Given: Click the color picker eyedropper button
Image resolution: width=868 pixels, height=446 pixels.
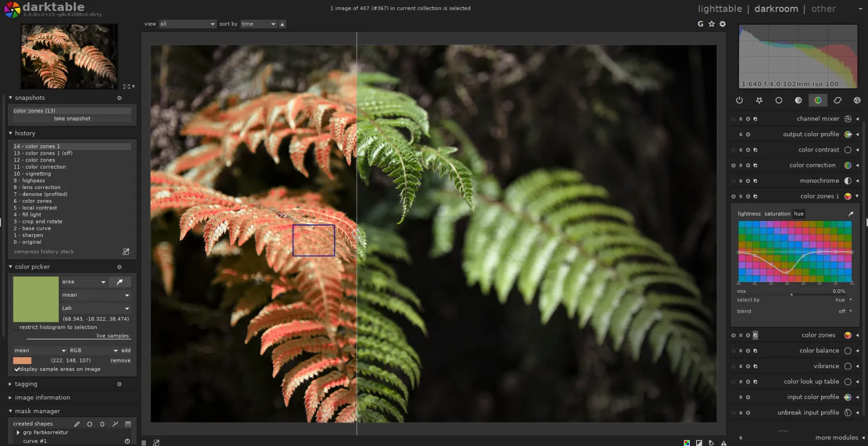Looking at the screenshot, I should [x=120, y=282].
